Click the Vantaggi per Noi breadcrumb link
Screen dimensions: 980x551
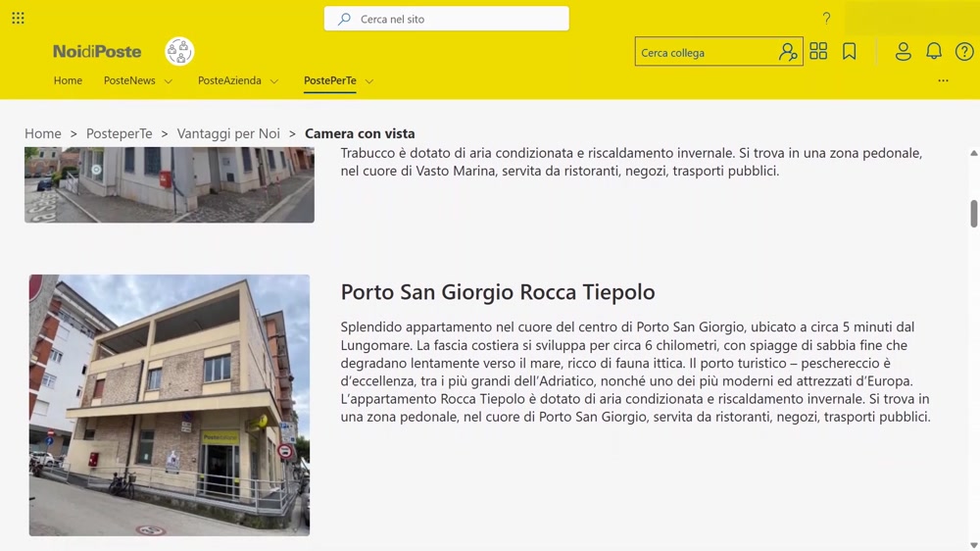[x=228, y=133]
